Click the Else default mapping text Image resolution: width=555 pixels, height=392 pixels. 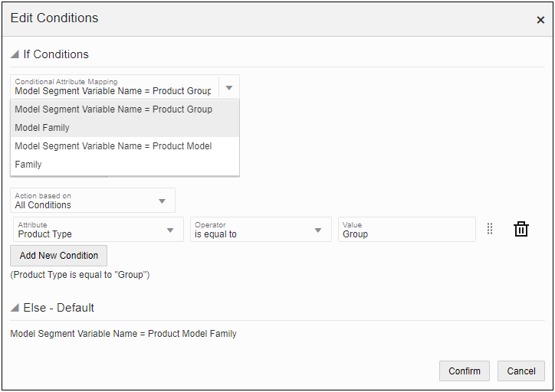pyautogui.click(x=123, y=334)
